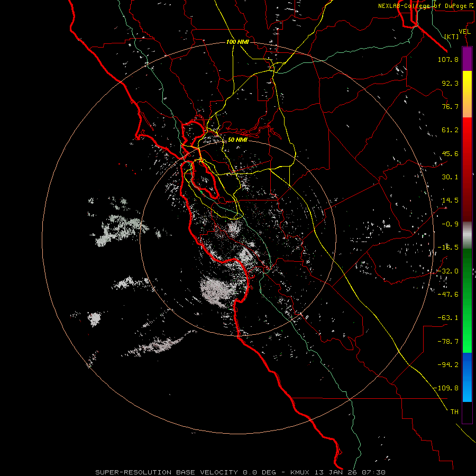Select the 30.1 velocity scale value

[450, 177]
